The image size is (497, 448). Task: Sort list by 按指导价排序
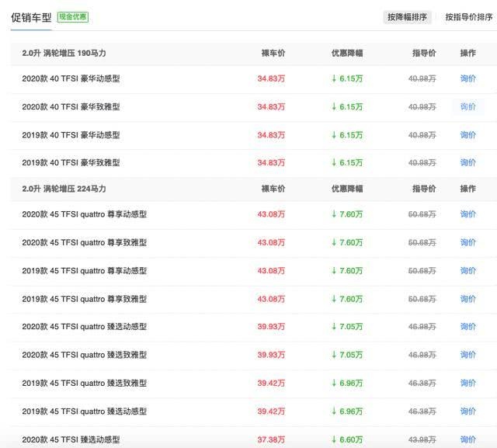[x=467, y=17]
